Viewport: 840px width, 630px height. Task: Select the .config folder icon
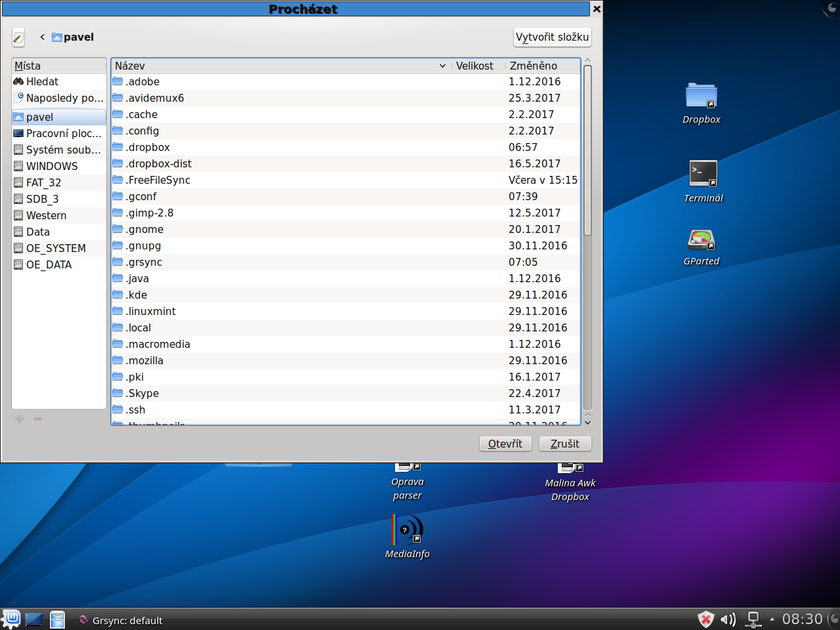[117, 131]
